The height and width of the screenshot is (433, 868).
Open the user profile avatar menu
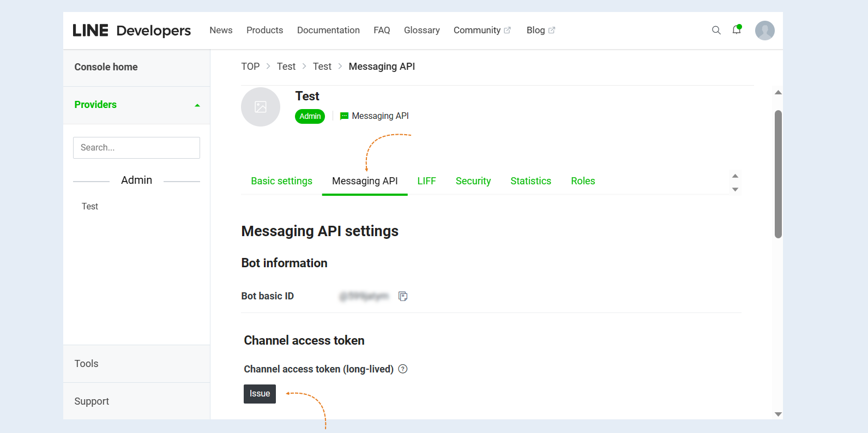pos(765,31)
